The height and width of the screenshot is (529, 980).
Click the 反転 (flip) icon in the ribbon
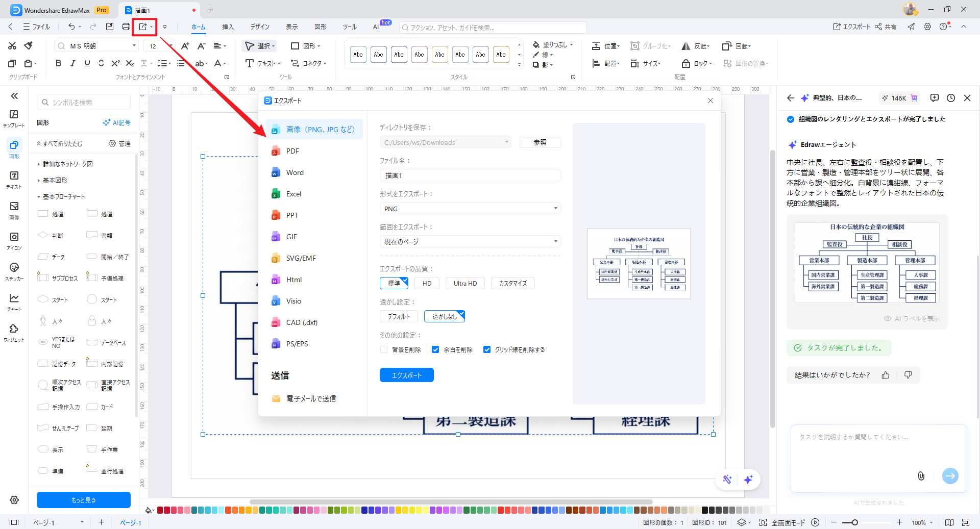(x=686, y=46)
